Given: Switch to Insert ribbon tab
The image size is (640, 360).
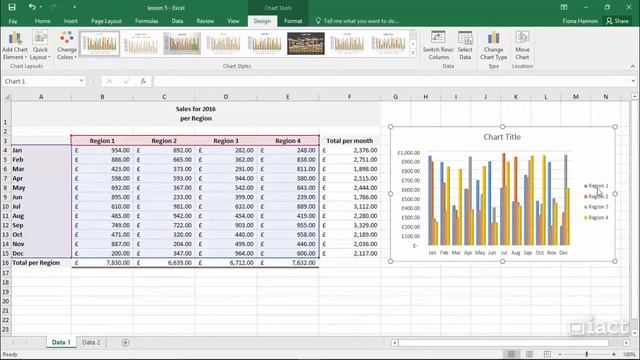Looking at the screenshot, I should click(71, 21).
